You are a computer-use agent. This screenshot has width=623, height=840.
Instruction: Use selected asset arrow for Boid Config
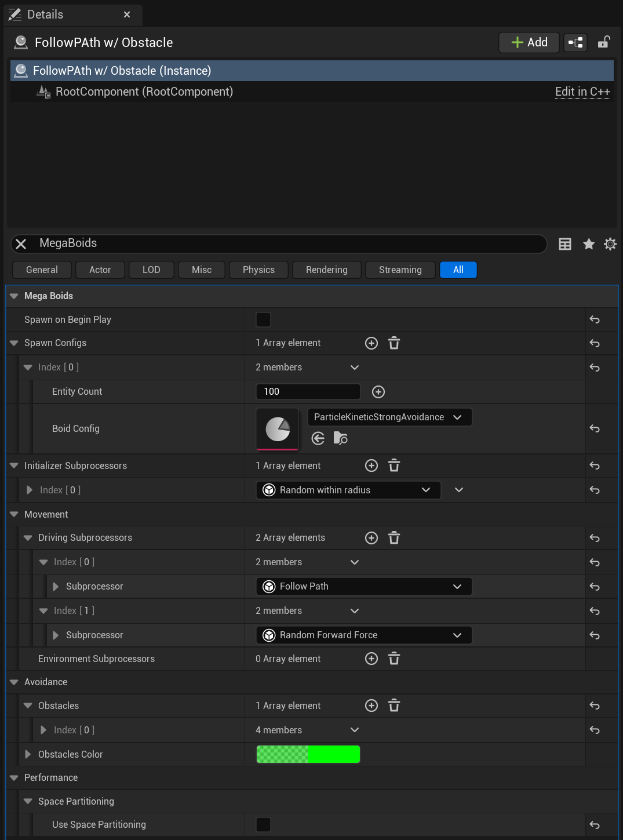click(318, 438)
